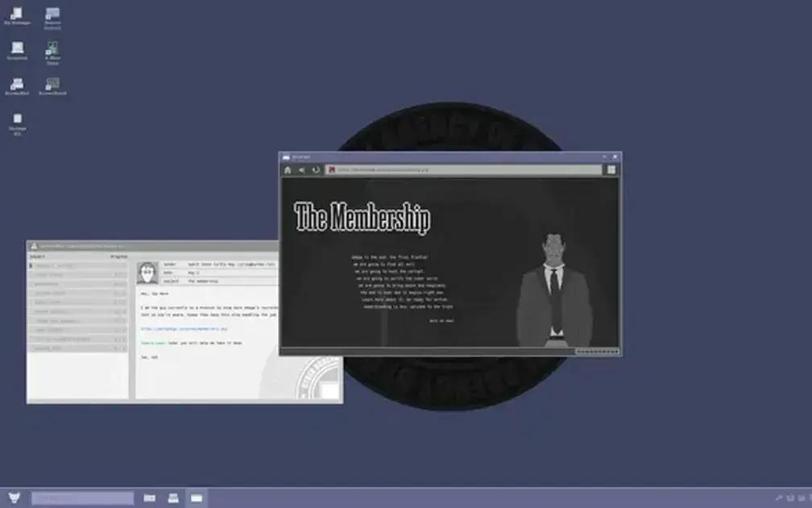This screenshot has width=812, height=508.
Task: Open the first desktop shortcut icon
Action: tap(17, 16)
